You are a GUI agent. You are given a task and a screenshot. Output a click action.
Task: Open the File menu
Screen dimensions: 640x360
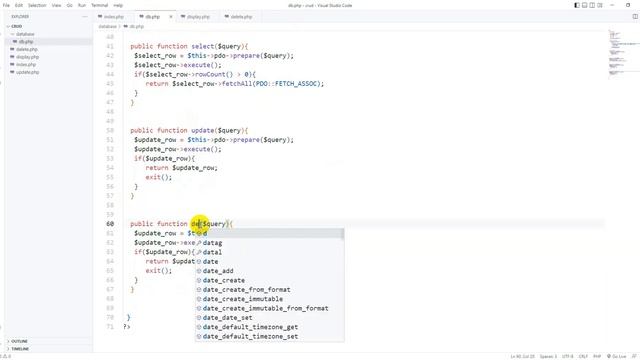click(6, 5)
